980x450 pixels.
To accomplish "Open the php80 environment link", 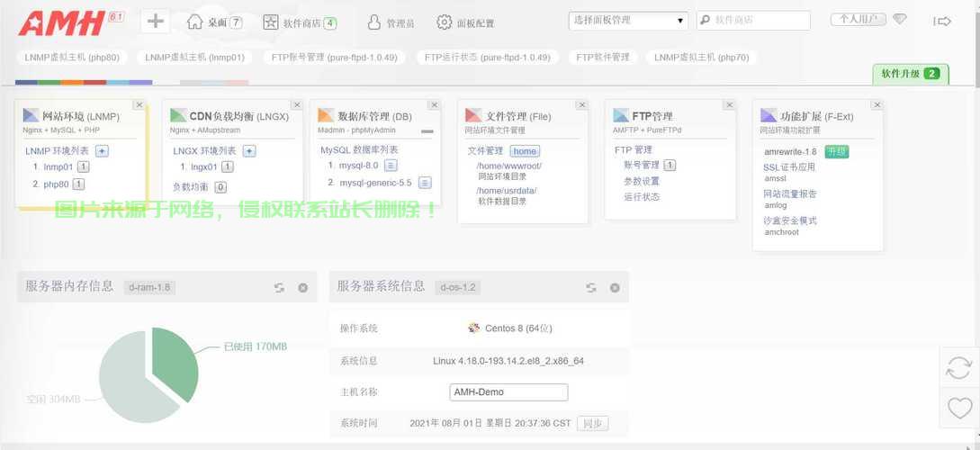I will pyautogui.click(x=57, y=184).
